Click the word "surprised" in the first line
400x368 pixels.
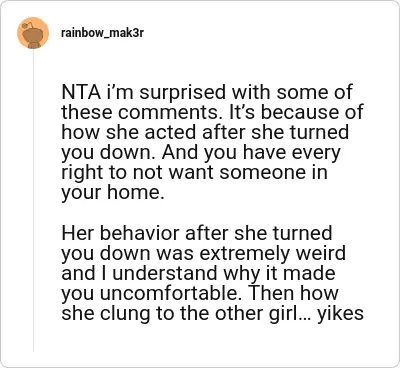(183, 93)
